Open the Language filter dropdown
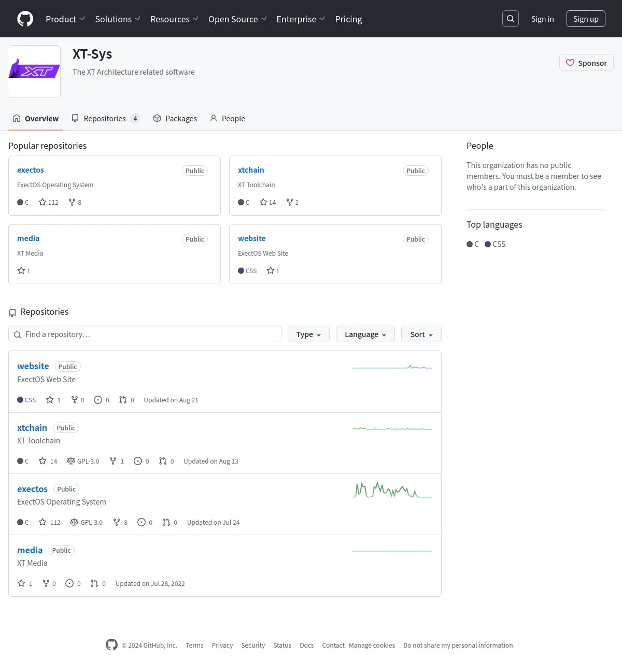 pyautogui.click(x=365, y=334)
